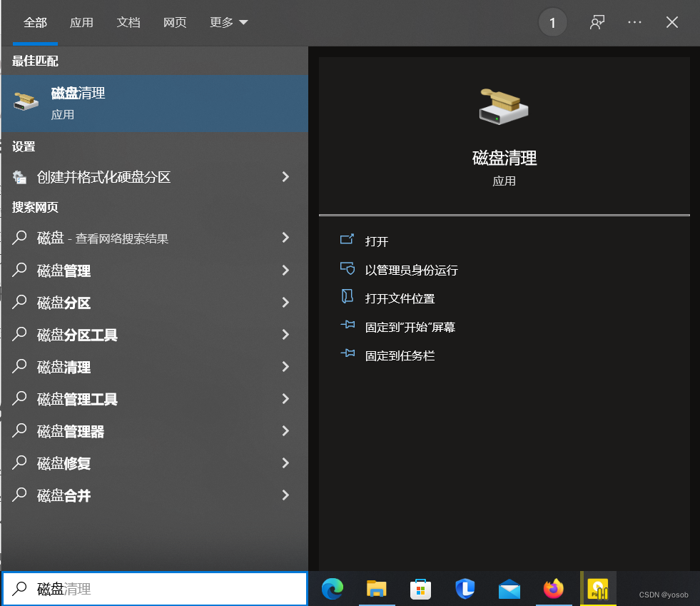Viewport: 700px width, 606px height.
Task: Click the magnifier icon in the search box
Action: pos(20,589)
